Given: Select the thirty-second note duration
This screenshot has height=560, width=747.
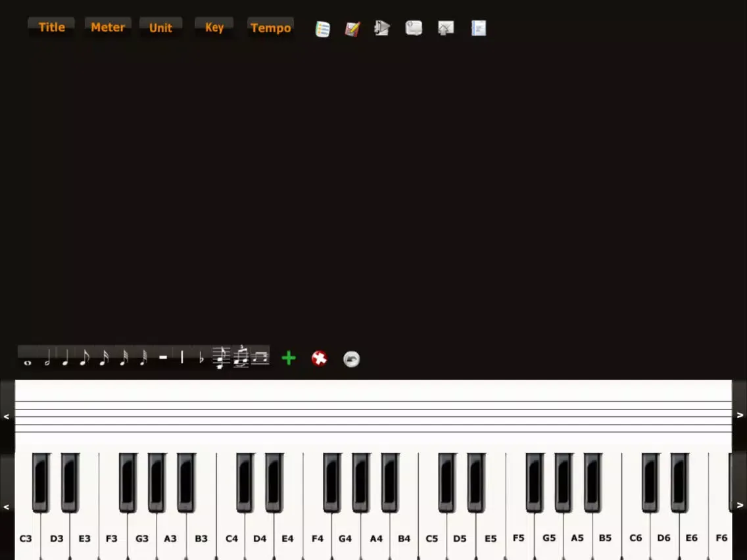Looking at the screenshot, I should point(124,358).
